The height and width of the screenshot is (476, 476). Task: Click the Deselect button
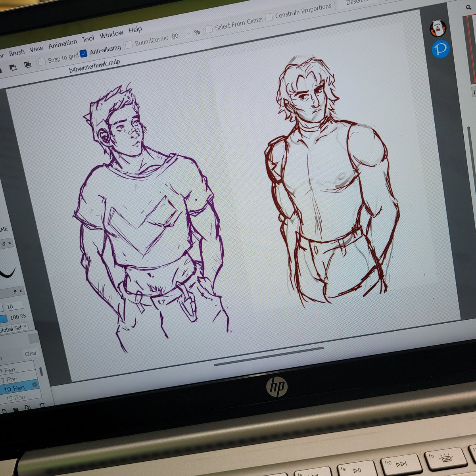[357, 2]
